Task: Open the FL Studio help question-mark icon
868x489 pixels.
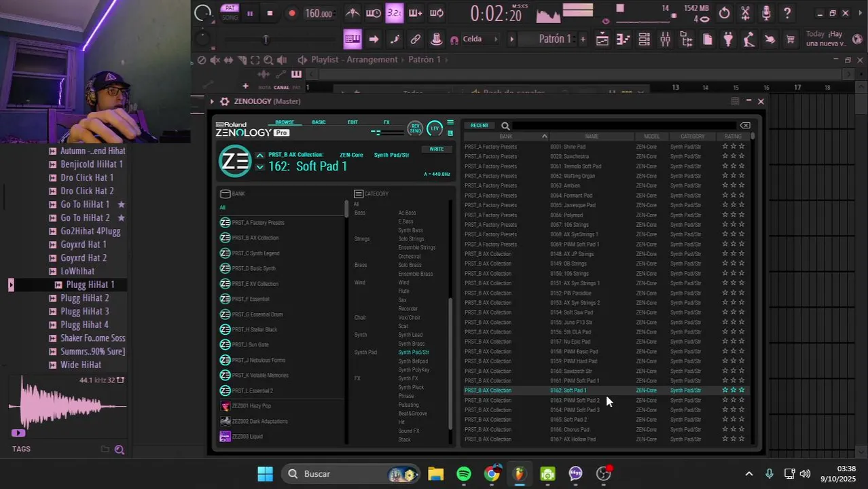Action: 787,13
